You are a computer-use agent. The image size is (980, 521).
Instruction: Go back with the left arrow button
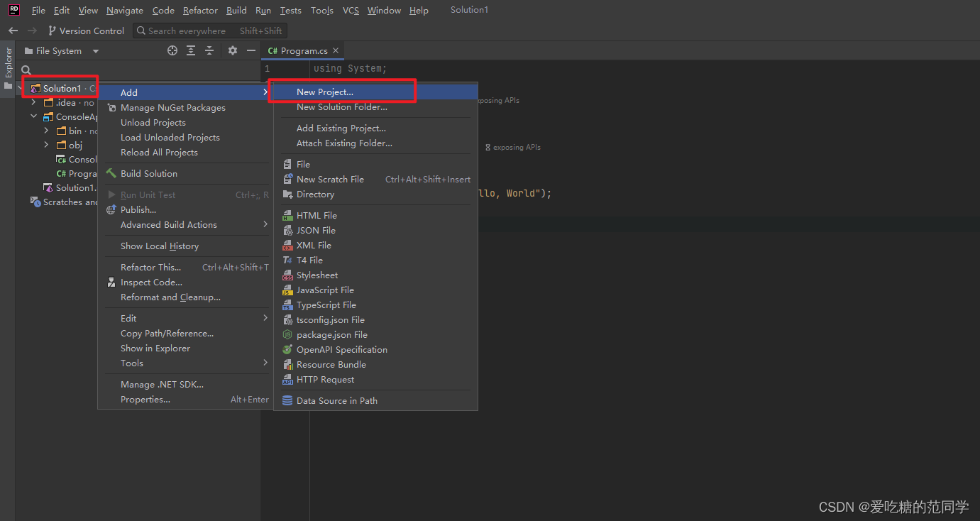tap(13, 31)
